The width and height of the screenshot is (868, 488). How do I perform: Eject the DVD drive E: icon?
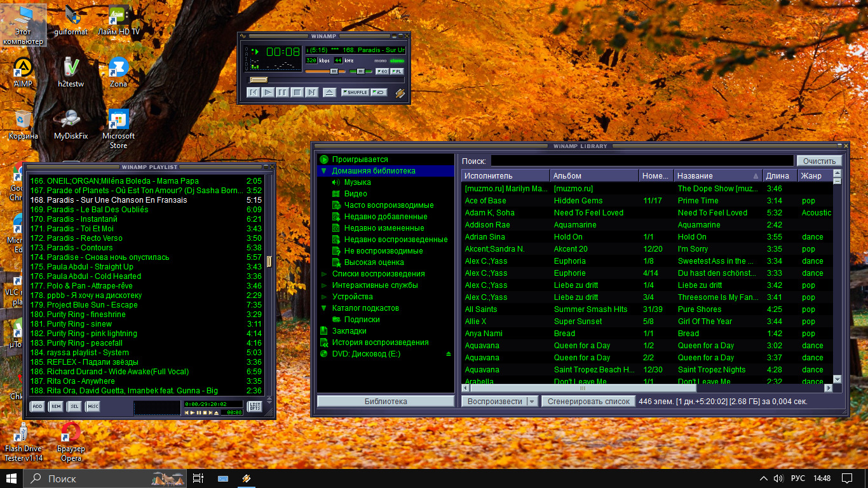[449, 354]
